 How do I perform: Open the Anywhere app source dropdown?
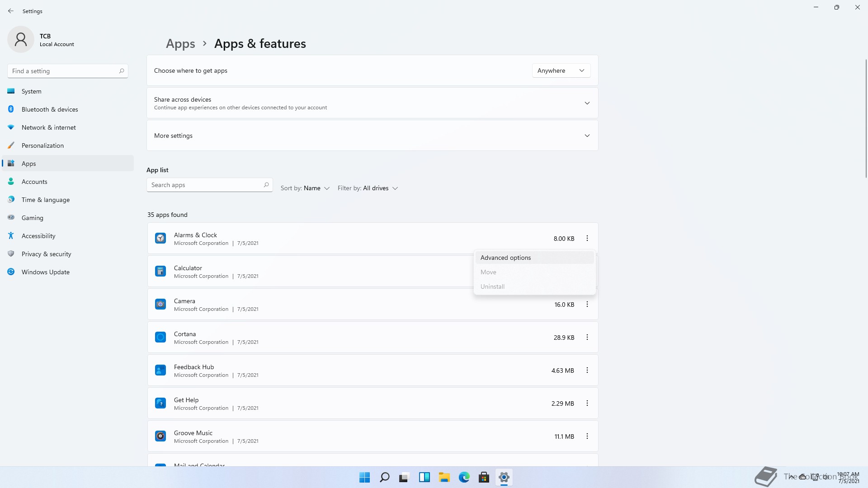coord(561,70)
